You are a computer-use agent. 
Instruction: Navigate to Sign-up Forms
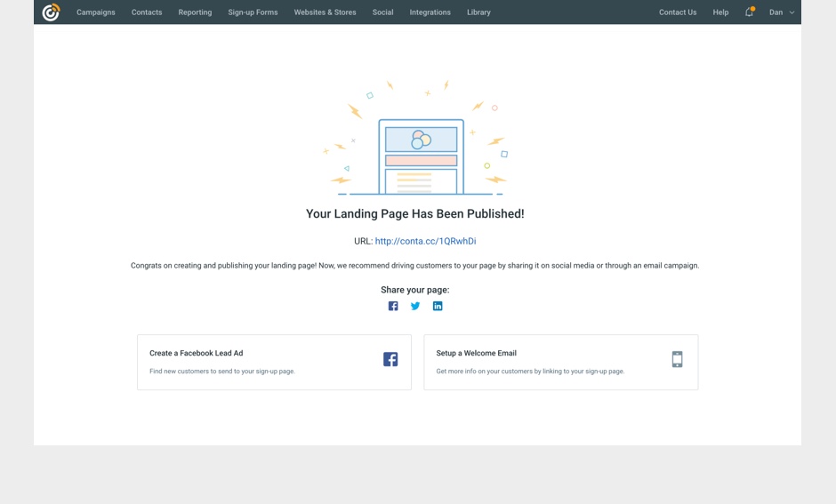253,12
